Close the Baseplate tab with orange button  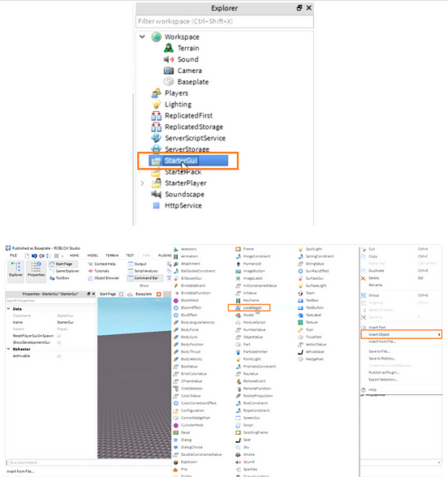(x=158, y=294)
